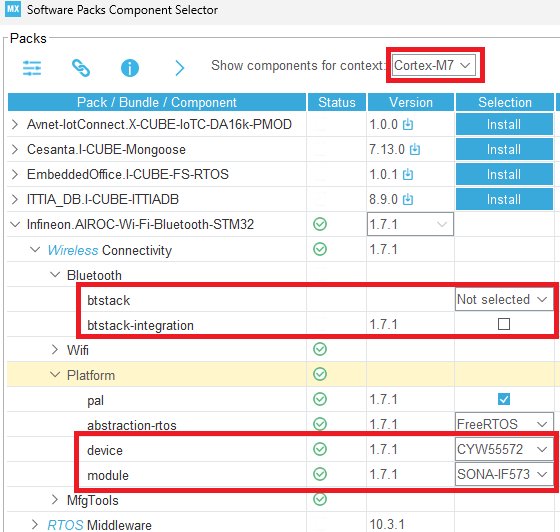Click the MX application logo icon
Viewport: 560px width, 532px height.
[x=13, y=9]
